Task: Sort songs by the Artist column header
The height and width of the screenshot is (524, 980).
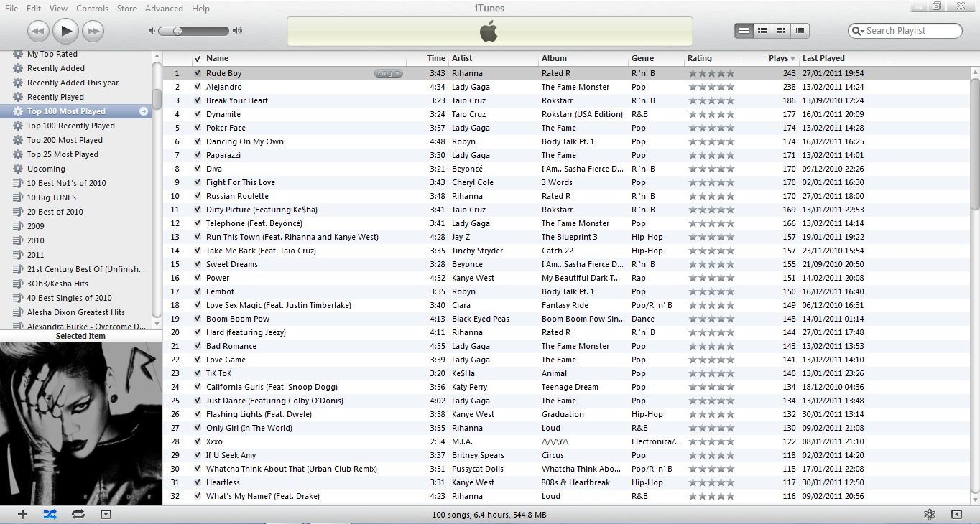Action: pos(462,58)
